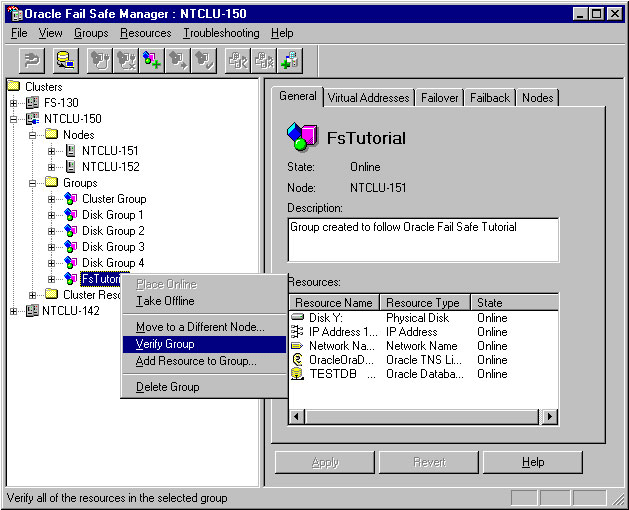The image size is (629, 510).
Task: Switch to the Nodes tab
Action: [x=538, y=98]
